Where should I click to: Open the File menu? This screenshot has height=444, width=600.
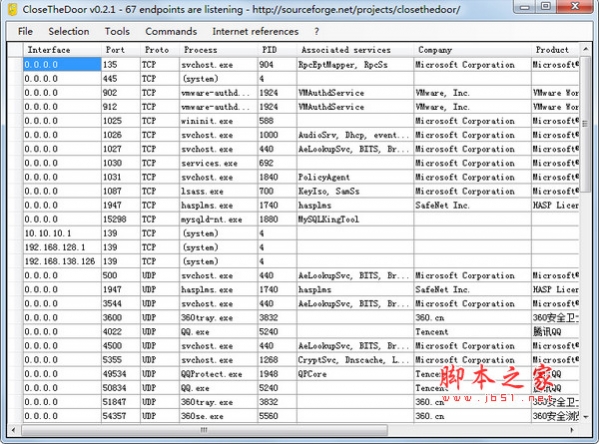click(x=25, y=31)
